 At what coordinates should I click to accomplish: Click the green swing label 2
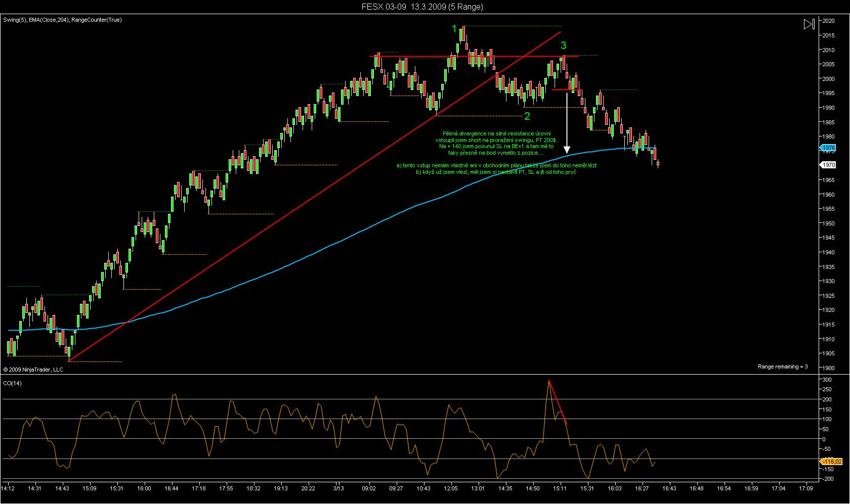click(527, 116)
